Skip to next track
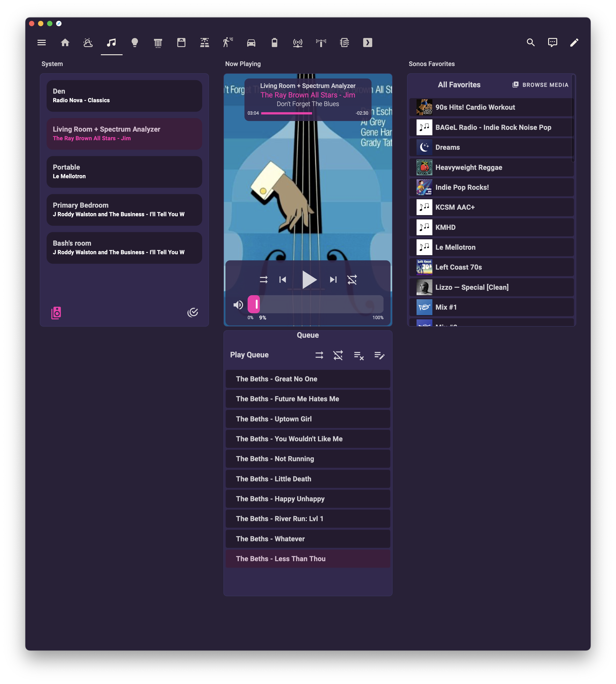The height and width of the screenshot is (684, 616). [x=333, y=280]
